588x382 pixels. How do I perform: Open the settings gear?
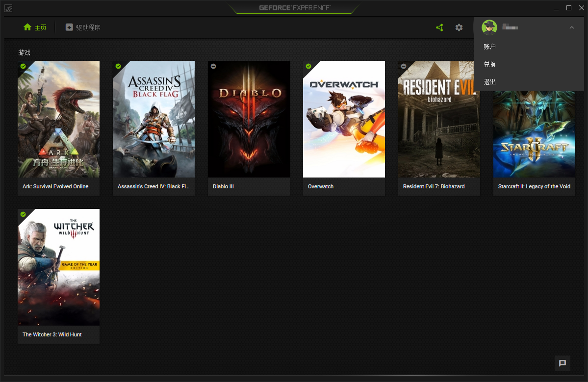pyautogui.click(x=459, y=27)
